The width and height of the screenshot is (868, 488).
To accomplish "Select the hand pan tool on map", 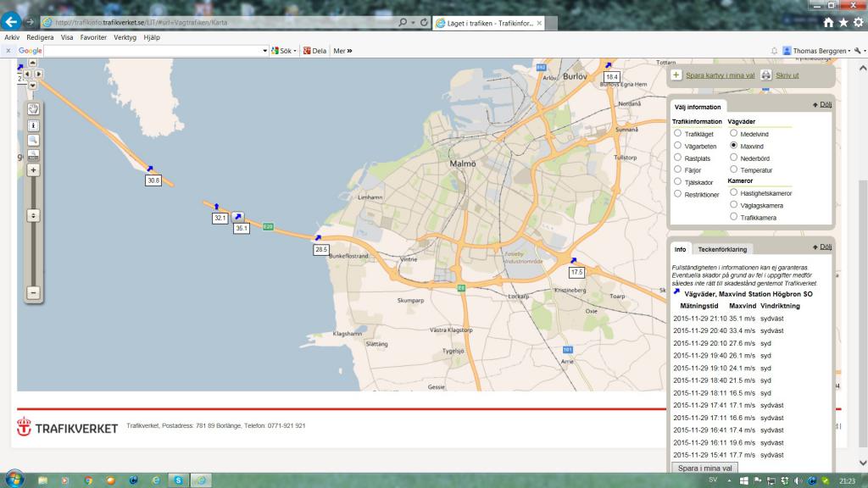I will [x=33, y=109].
